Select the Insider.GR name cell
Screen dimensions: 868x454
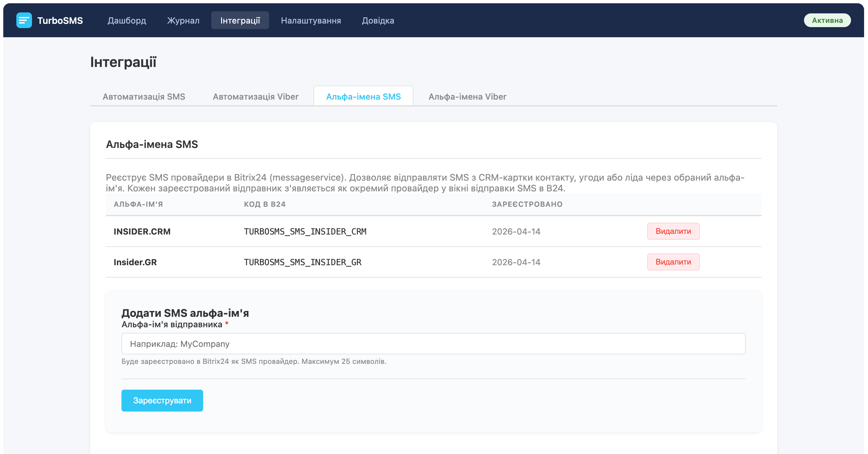click(135, 262)
